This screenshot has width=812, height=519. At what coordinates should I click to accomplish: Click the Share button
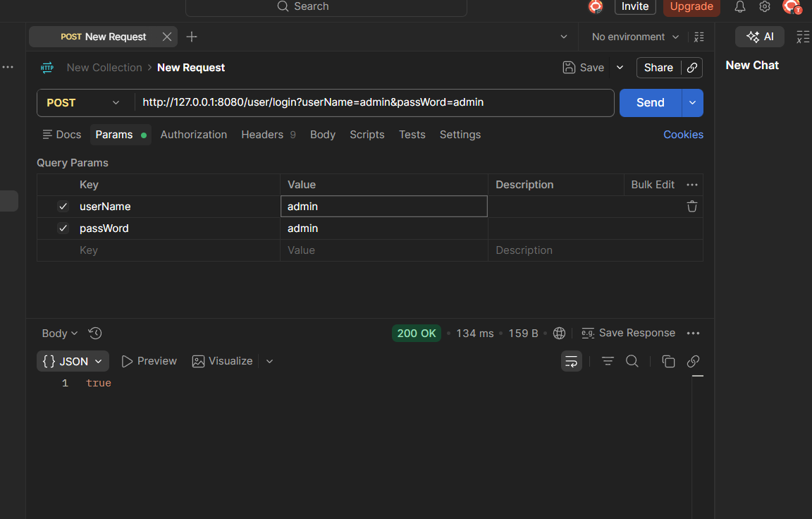[658, 68]
